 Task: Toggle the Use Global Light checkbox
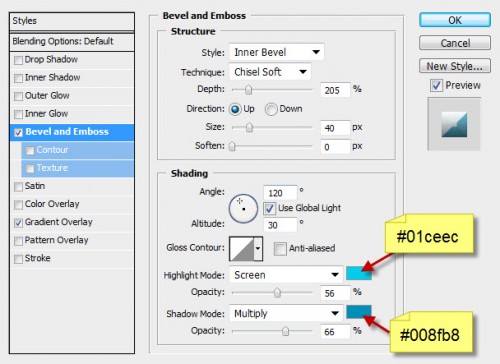269,209
